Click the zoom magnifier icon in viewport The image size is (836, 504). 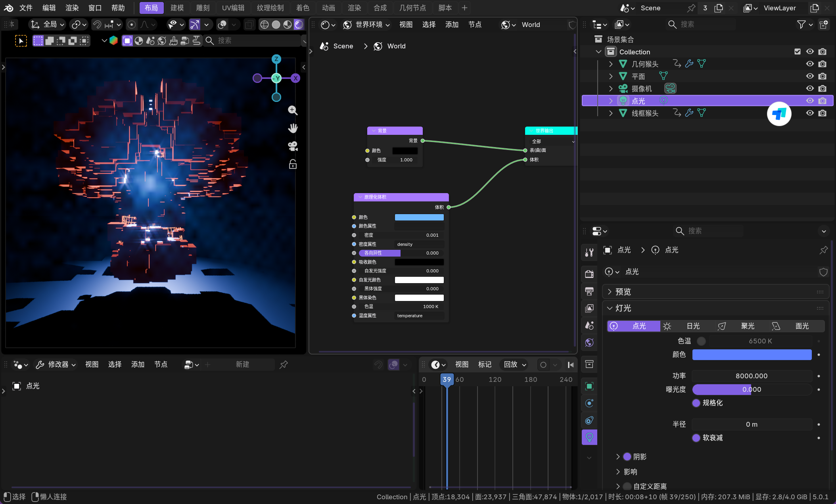(x=293, y=110)
